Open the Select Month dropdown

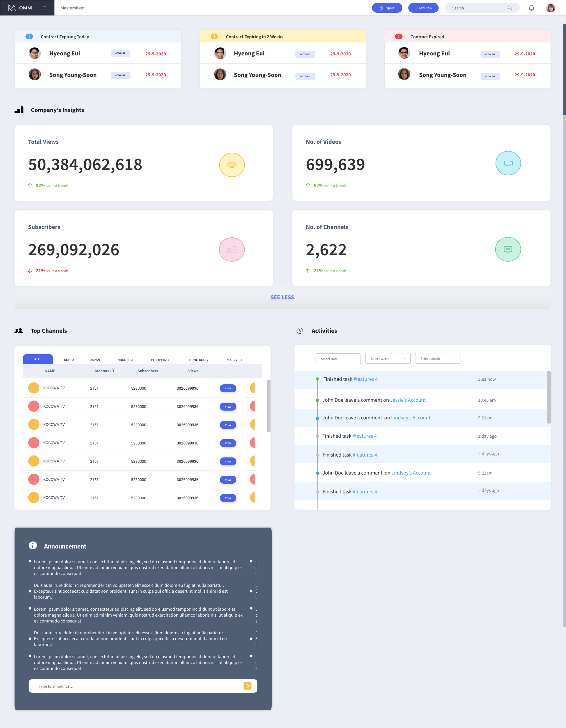coord(437,359)
